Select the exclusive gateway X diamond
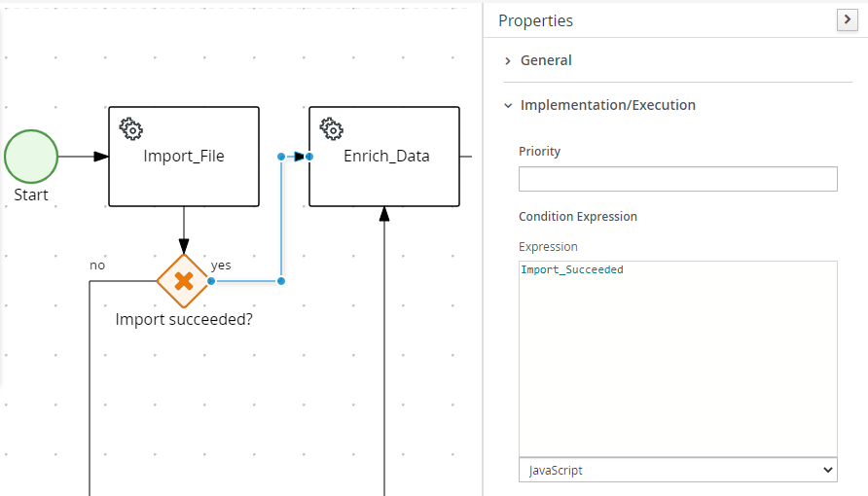 184,281
